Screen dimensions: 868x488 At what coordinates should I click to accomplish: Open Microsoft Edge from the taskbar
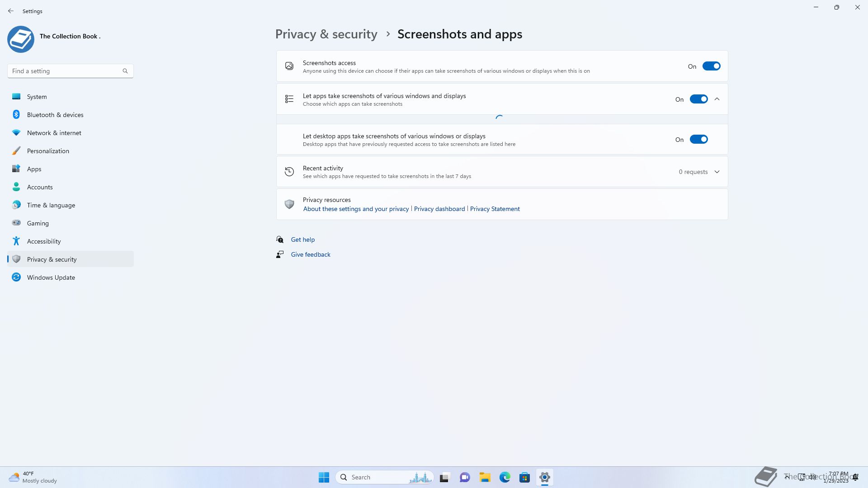[x=505, y=477]
